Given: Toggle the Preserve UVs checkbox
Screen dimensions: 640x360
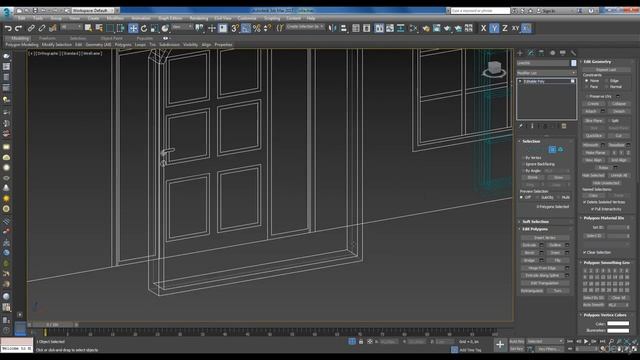Looking at the screenshot, I should (x=587, y=96).
